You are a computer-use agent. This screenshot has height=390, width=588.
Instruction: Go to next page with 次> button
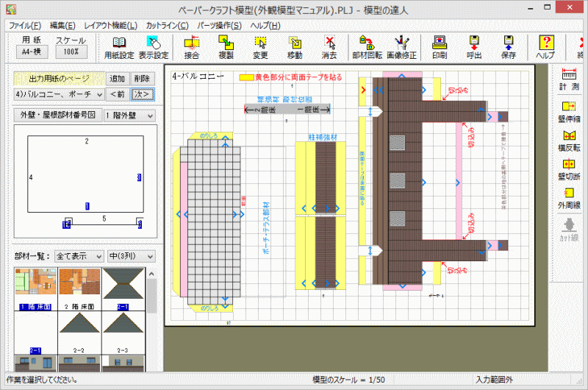click(x=143, y=94)
